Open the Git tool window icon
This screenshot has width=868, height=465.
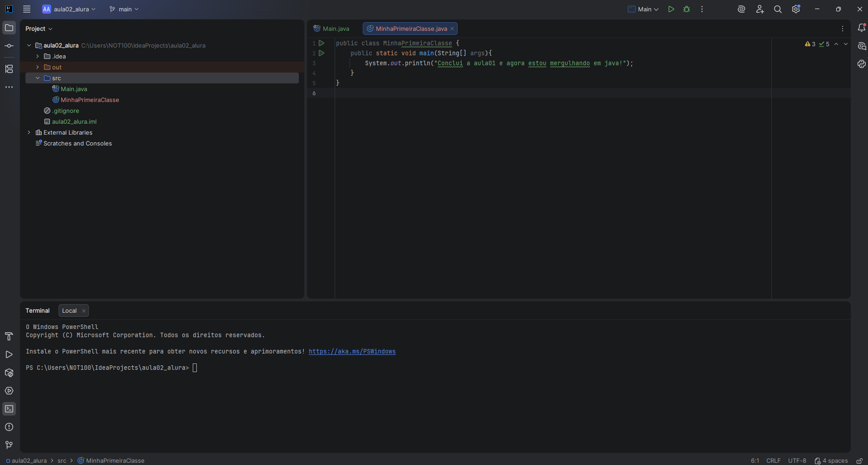point(9,445)
